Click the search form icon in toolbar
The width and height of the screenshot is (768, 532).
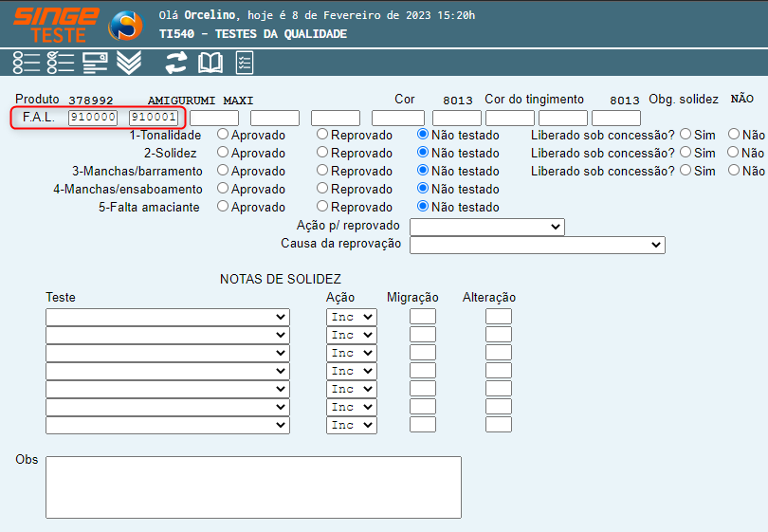point(95,64)
